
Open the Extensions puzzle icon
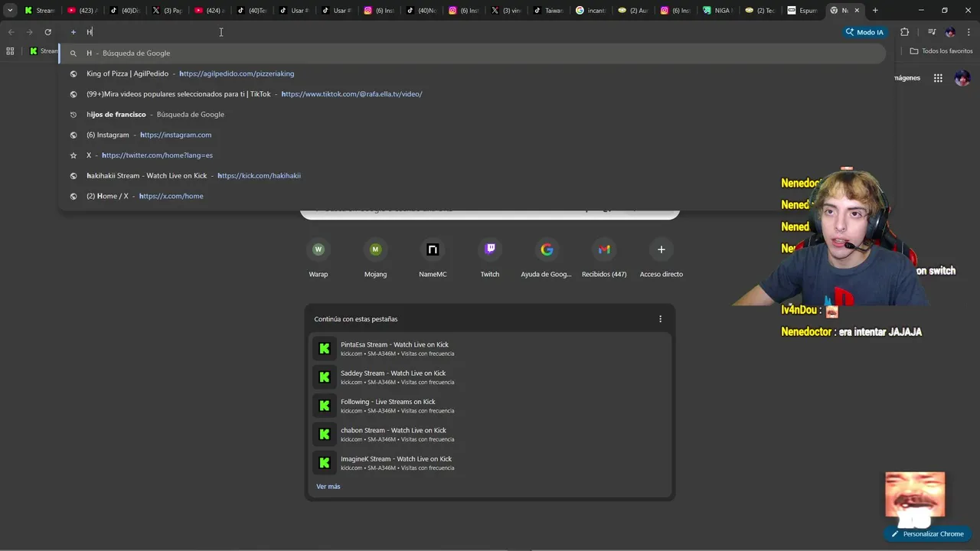904,32
